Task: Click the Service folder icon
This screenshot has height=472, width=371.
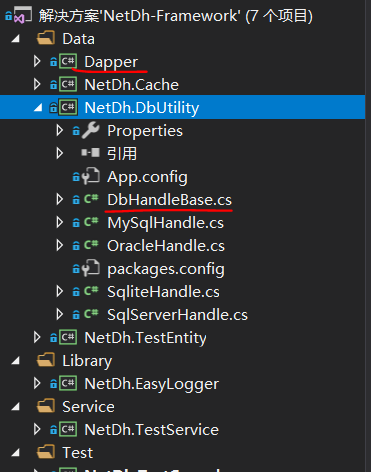Action: [46, 406]
